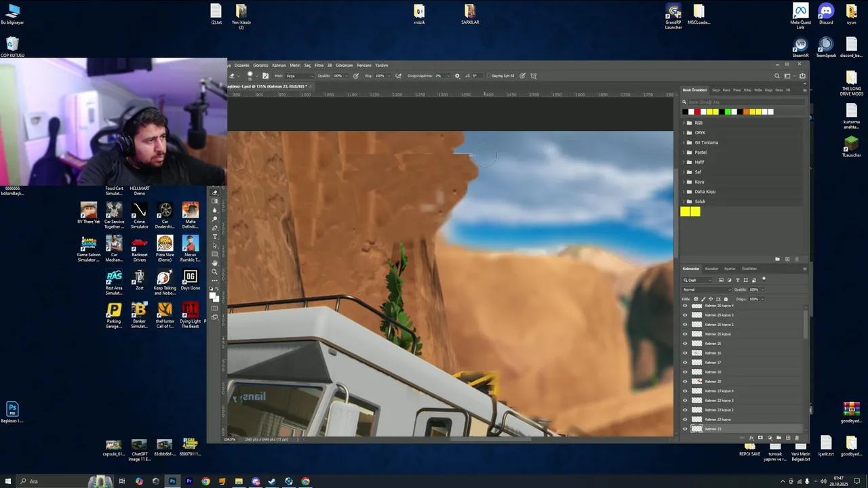Open the Pencere menu
The height and width of the screenshot is (488, 868).
click(364, 65)
